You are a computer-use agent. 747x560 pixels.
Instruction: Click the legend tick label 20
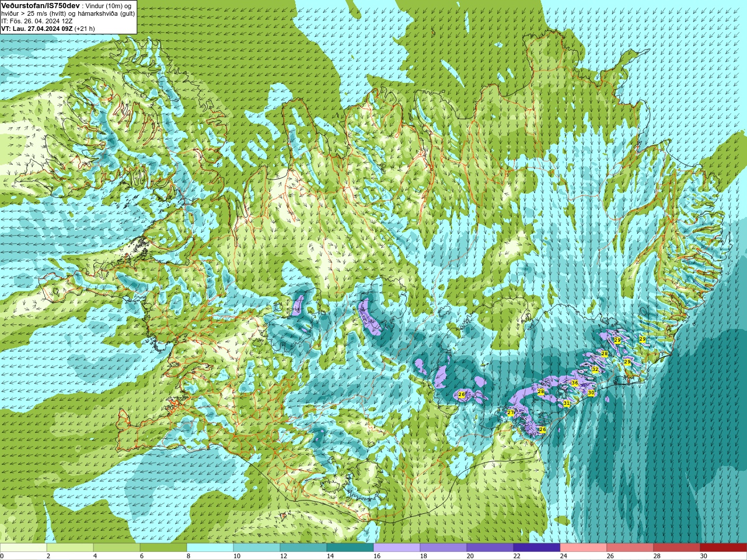pyautogui.click(x=470, y=556)
